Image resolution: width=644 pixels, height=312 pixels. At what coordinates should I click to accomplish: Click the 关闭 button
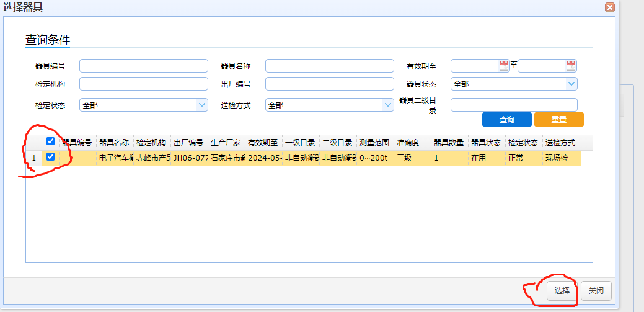(x=596, y=291)
